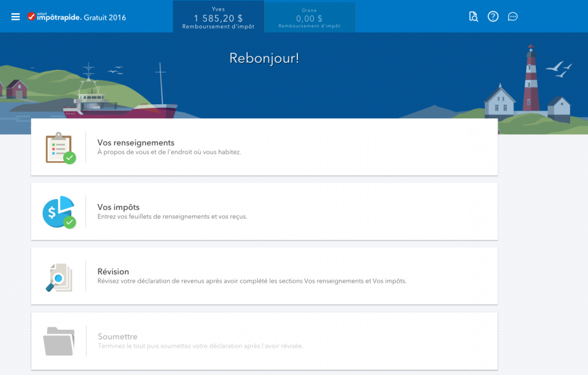Click the dollar pie chart icon
588x375 pixels.
pos(57,211)
